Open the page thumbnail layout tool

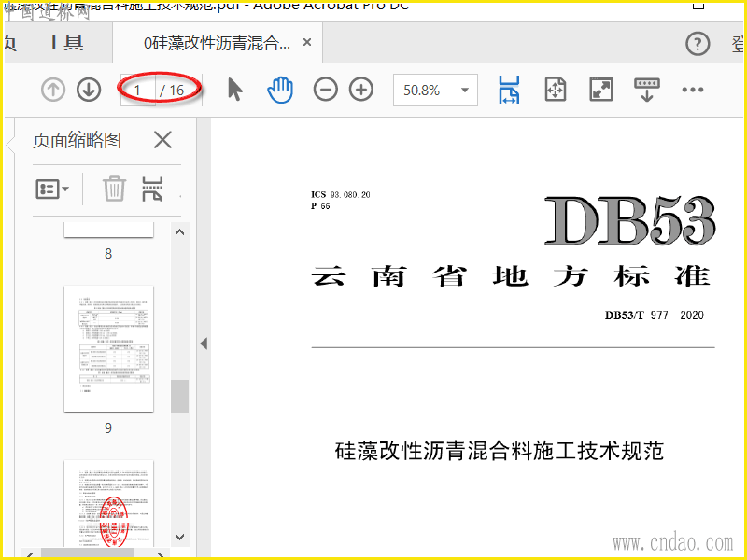152,189
